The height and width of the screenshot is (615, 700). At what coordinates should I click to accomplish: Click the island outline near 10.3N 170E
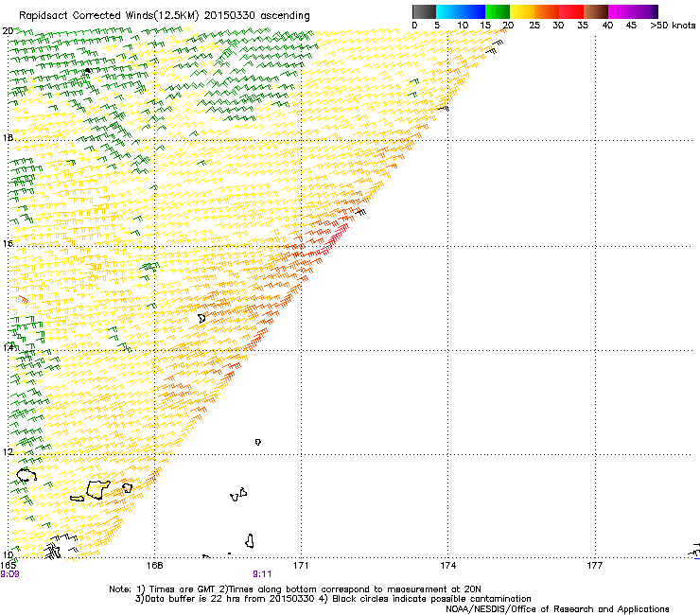point(250,541)
